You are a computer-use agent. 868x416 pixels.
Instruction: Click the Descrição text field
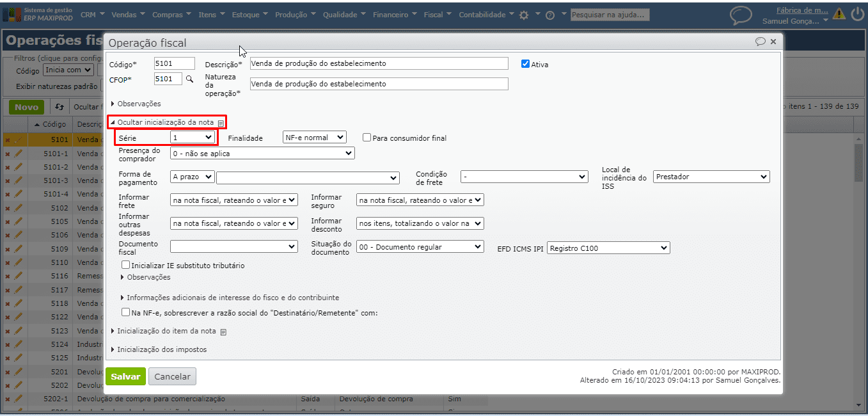(379, 63)
